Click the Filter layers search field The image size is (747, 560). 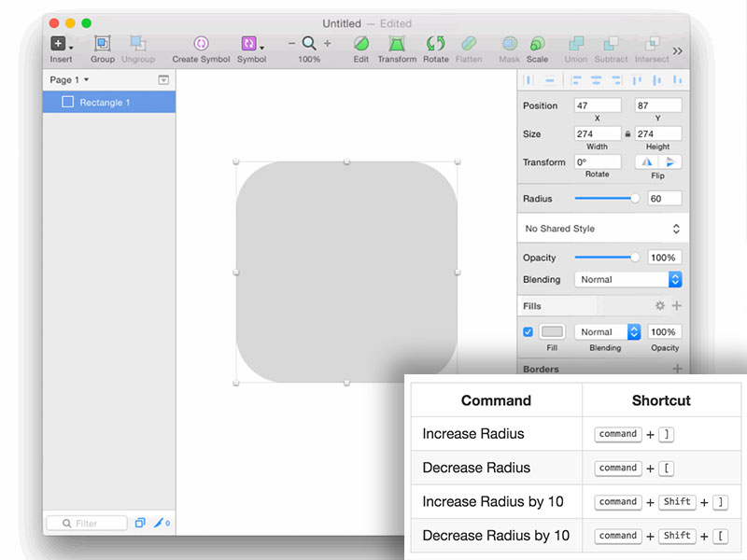(x=87, y=524)
